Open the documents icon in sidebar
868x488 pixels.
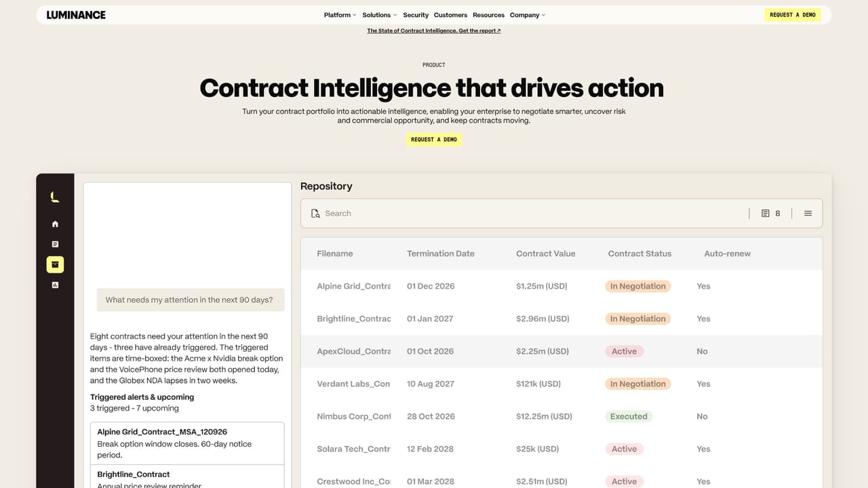pos(55,244)
